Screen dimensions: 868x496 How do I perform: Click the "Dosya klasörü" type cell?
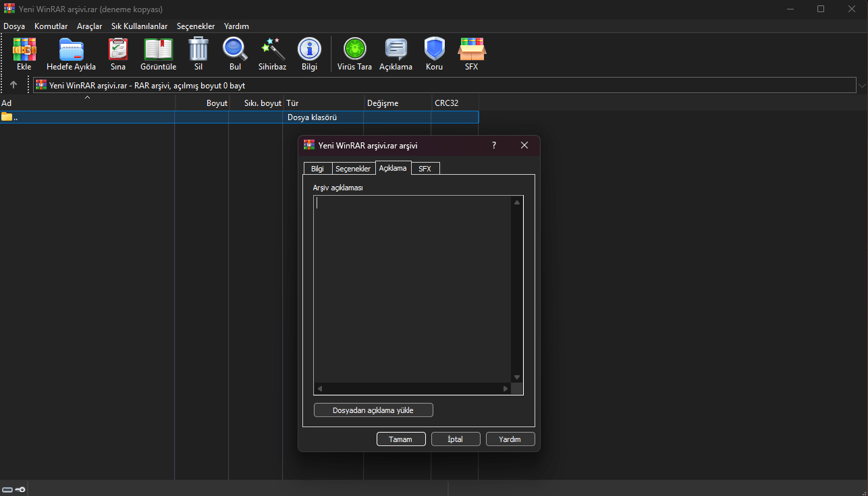coord(312,117)
